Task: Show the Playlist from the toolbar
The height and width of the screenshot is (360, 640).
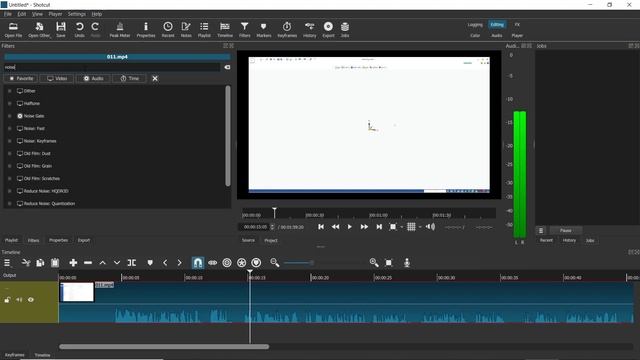Action: pyautogui.click(x=204, y=30)
